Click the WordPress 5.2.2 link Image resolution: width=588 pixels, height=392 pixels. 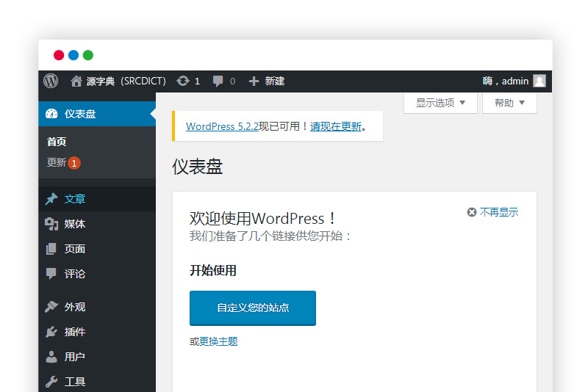point(223,126)
